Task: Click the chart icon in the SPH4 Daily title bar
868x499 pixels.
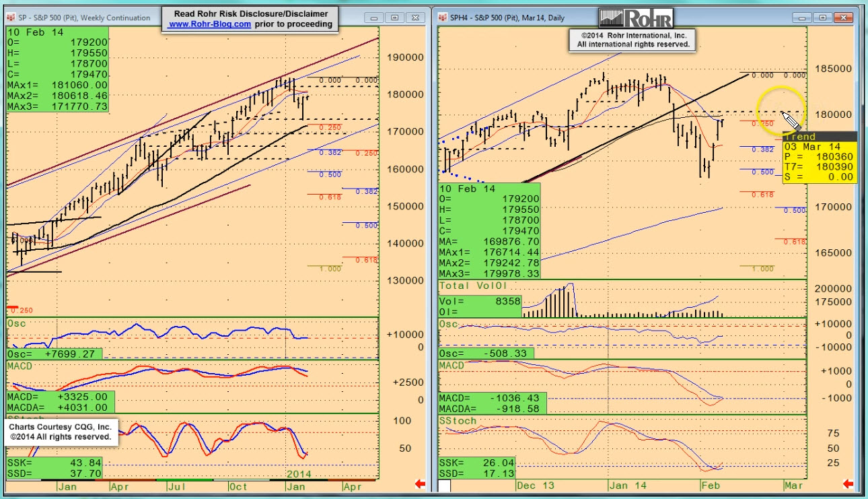Action: tap(445, 18)
